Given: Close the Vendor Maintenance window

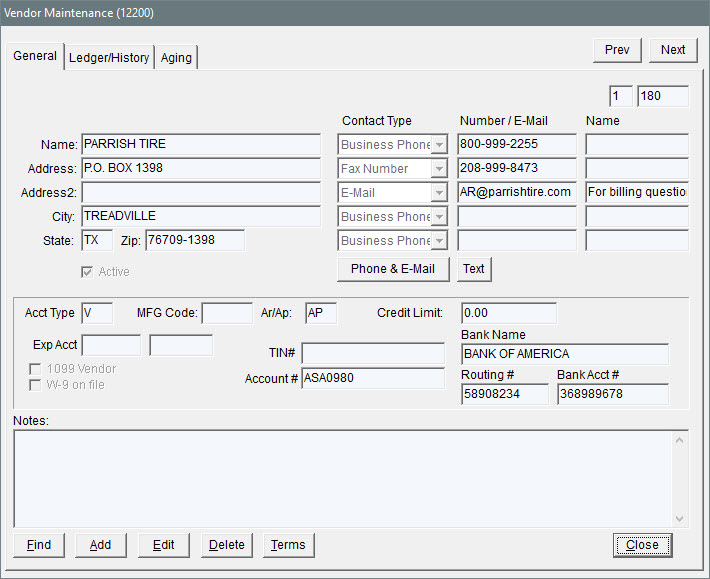Looking at the screenshot, I should 642,545.
